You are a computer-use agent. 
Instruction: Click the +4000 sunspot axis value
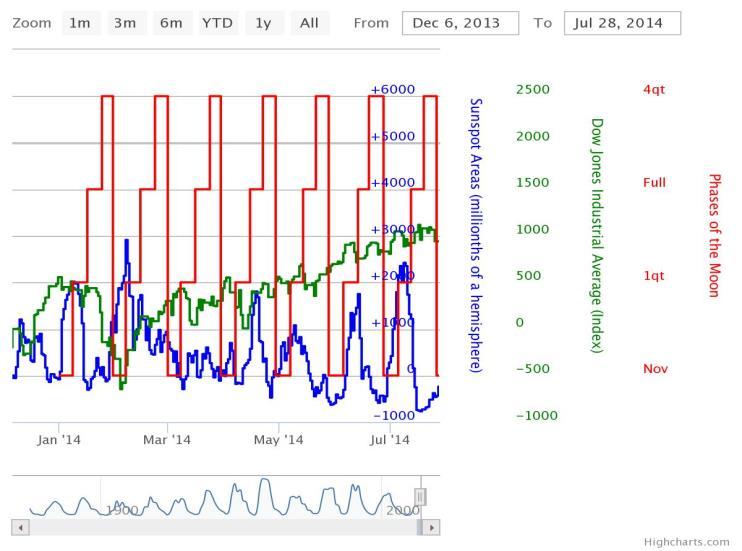click(x=393, y=183)
